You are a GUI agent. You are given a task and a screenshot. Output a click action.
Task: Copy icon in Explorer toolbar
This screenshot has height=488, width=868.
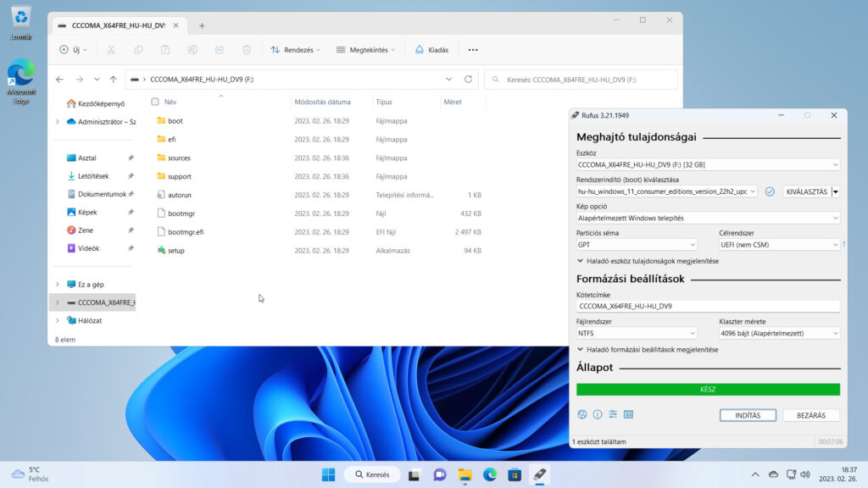pyautogui.click(x=138, y=50)
